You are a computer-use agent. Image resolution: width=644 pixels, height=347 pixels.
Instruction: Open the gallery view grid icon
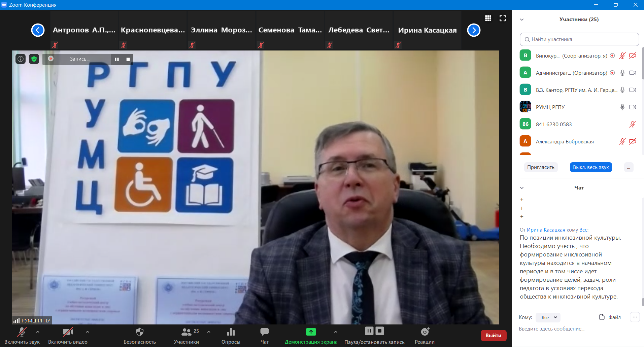pyautogui.click(x=488, y=18)
